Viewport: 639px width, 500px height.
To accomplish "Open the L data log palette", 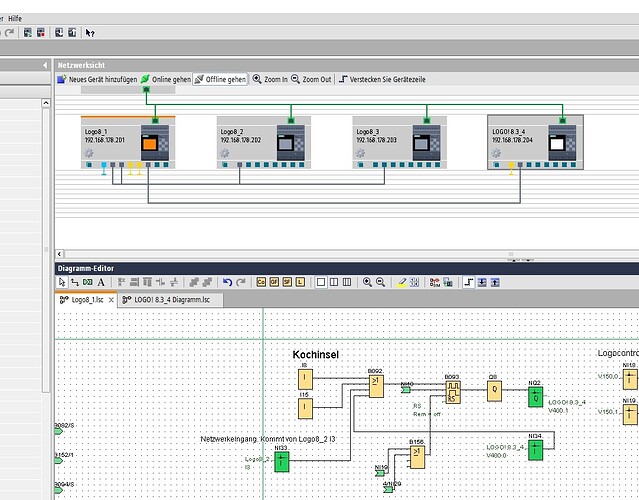I will click(300, 282).
